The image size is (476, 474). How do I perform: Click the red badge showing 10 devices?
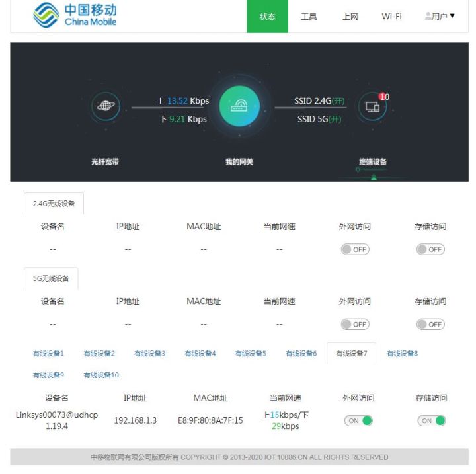pyautogui.click(x=384, y=97)
